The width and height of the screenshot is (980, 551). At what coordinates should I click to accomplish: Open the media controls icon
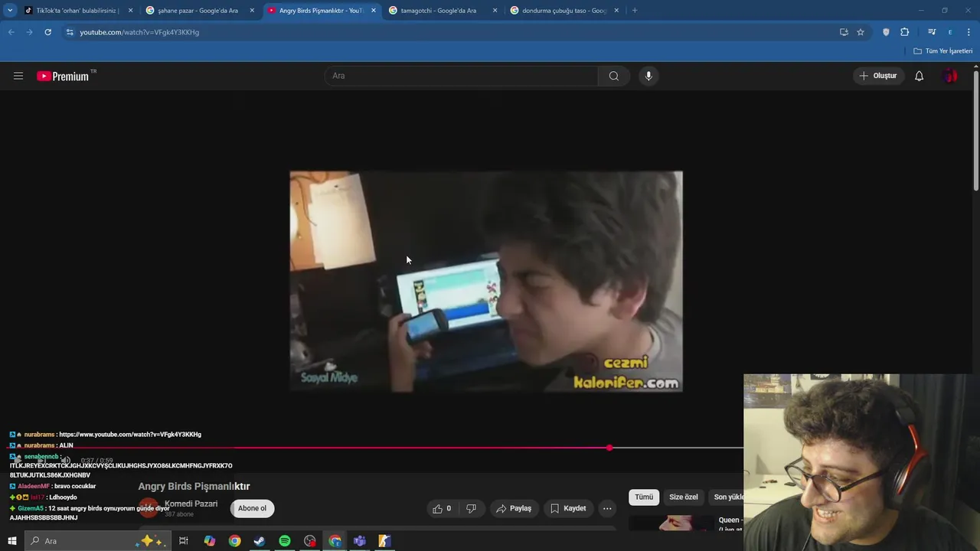[x=932, y=32]
